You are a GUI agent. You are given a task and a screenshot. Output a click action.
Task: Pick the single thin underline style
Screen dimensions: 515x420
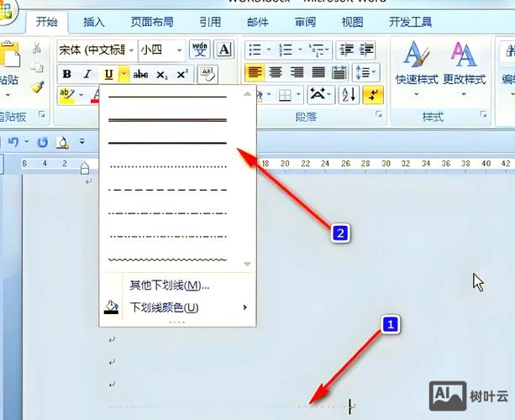[167, 97]
